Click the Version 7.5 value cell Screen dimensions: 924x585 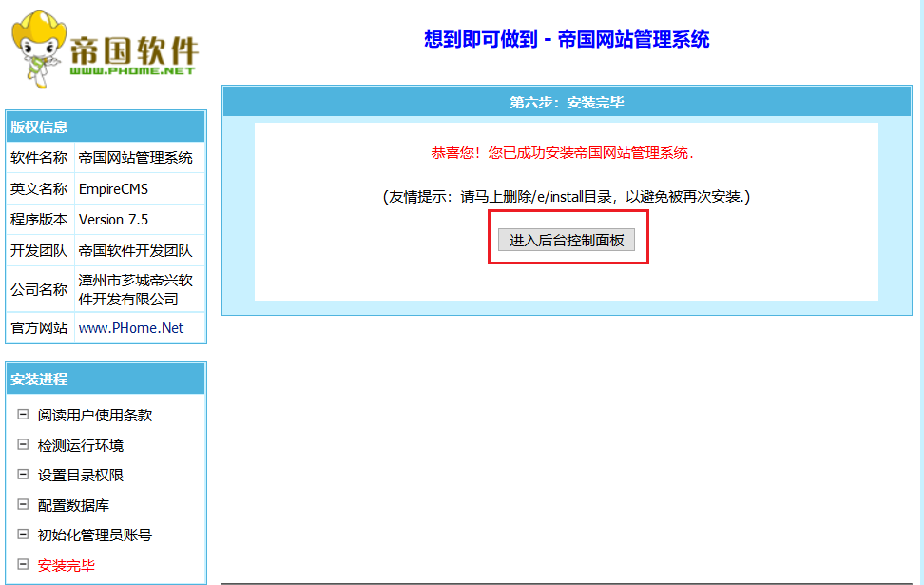pos(140,220)
